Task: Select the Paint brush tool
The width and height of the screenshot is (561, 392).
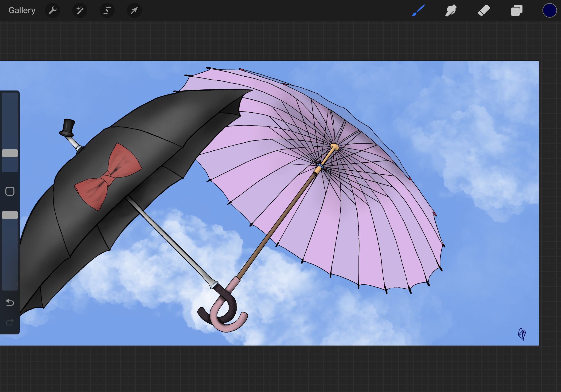Action: click(418, 11)
